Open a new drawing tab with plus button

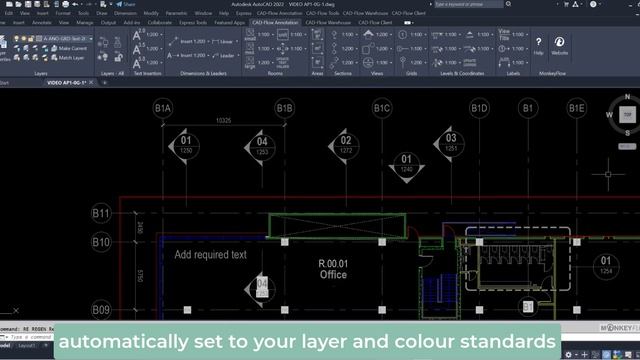point(104,83)
